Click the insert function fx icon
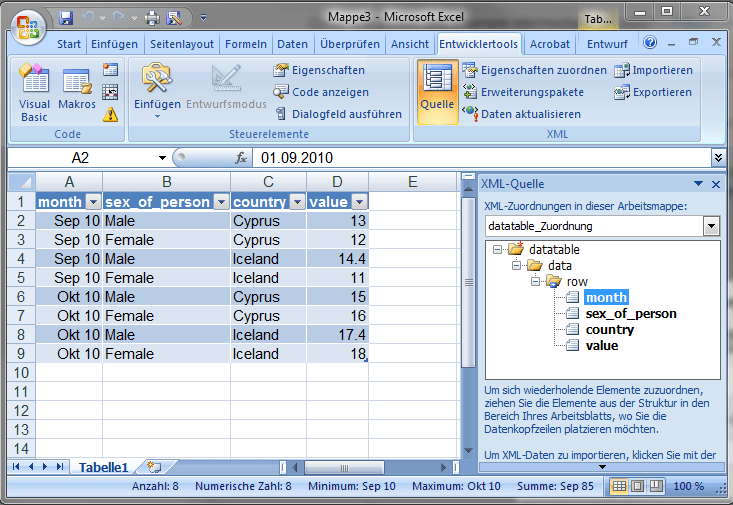733x505 pixels. [x=241, y=158]
